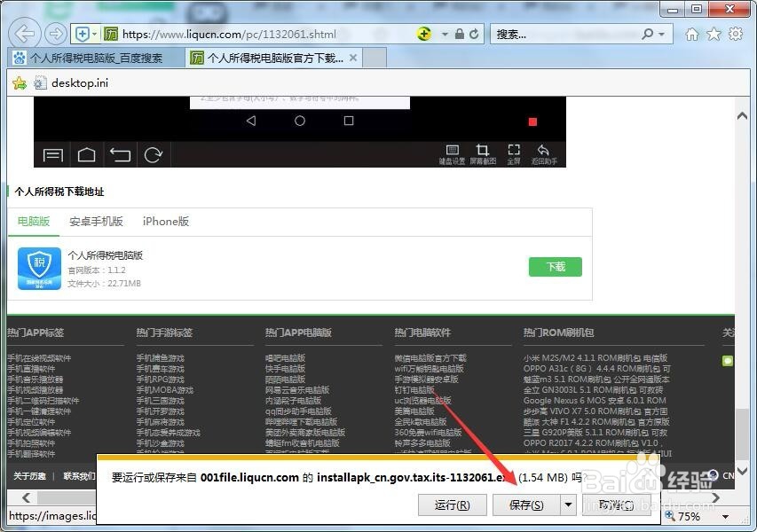The image size is (757, 532).
Task: Click the red square icon in emulator
Action: coord(532,121)
